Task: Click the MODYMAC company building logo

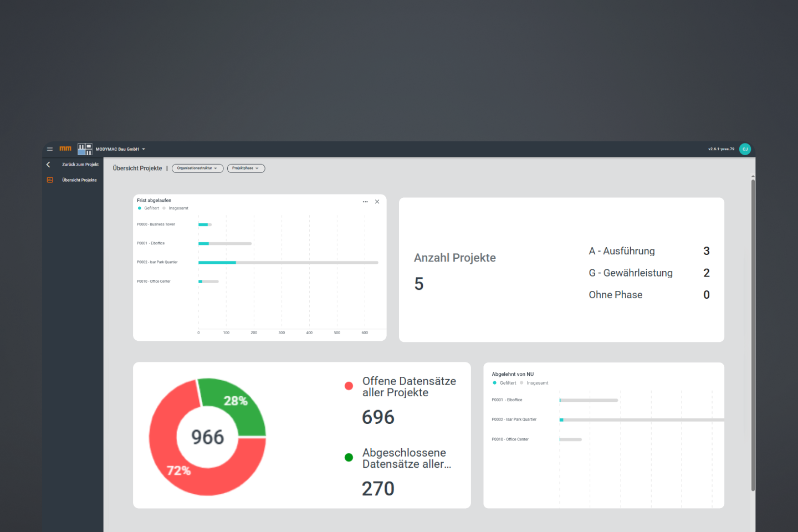Action: (x=85, y=149)
